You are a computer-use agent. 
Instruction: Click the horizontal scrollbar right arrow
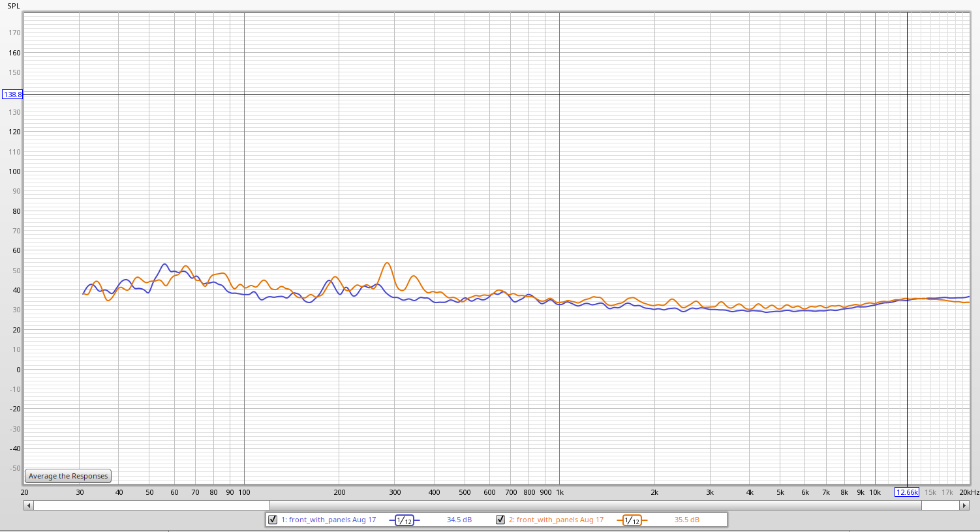964,505
